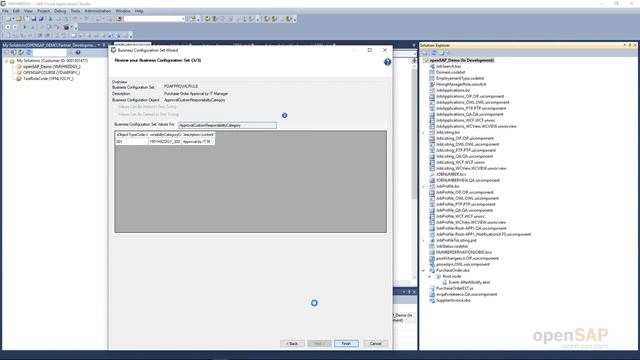Collapse the PurchaseOrder.xbo node

pyautogui.click(x=423, y=271)
